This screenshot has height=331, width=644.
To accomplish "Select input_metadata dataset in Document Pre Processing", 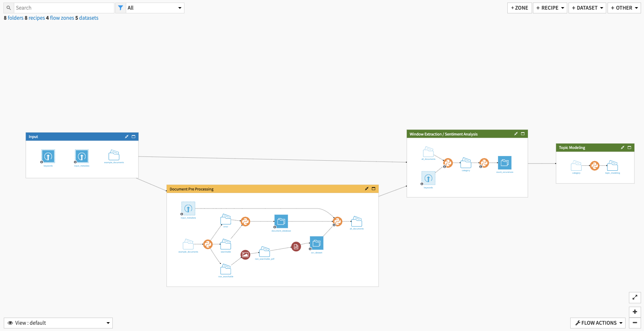I will pos(188,209).
